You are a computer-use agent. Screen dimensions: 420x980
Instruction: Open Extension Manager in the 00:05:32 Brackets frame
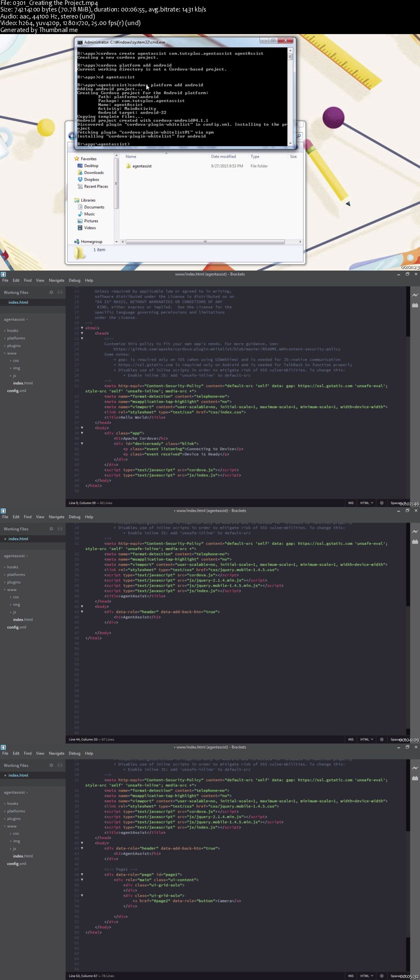pos(415,778)
